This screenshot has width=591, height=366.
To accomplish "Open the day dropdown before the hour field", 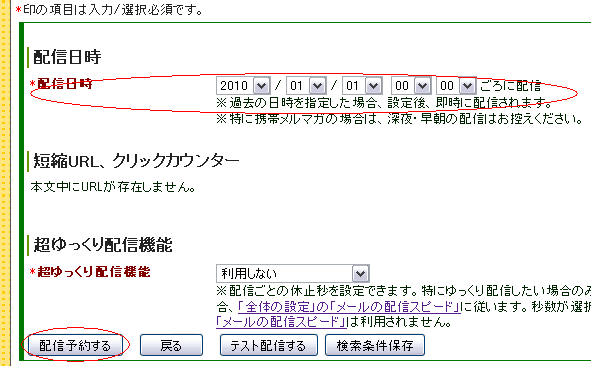I will [362, 86].
